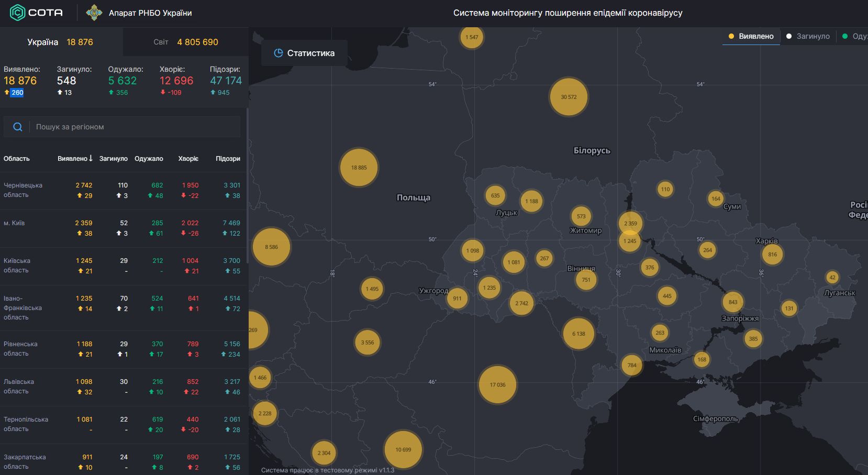Click the COTA logo icon

(17, 13)
